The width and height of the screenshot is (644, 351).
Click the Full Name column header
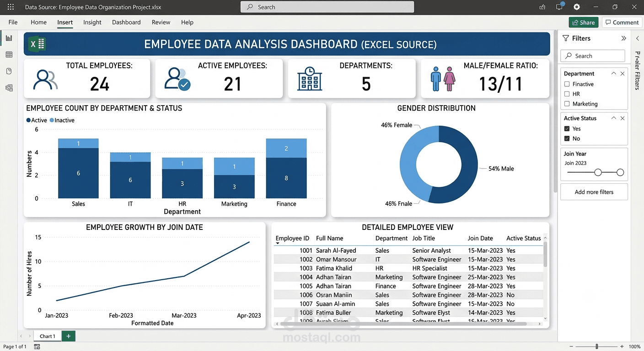click(x=329, y=238)
